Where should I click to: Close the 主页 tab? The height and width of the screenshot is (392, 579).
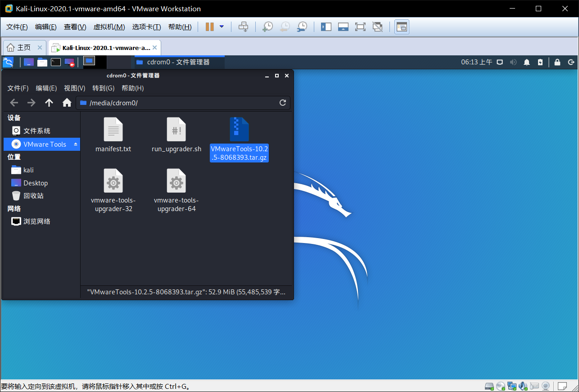(40, 47)
